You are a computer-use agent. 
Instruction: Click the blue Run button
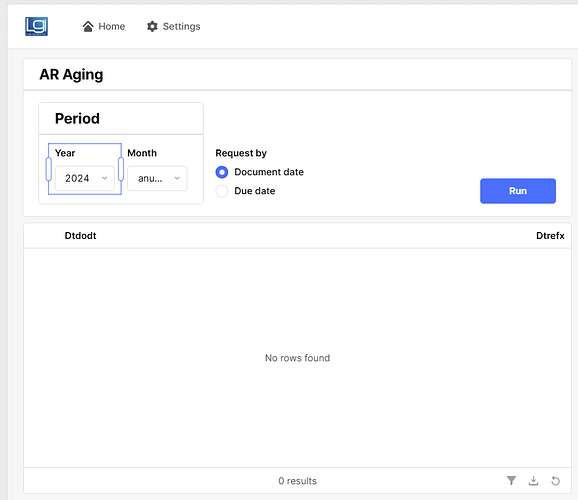point(518,191)
